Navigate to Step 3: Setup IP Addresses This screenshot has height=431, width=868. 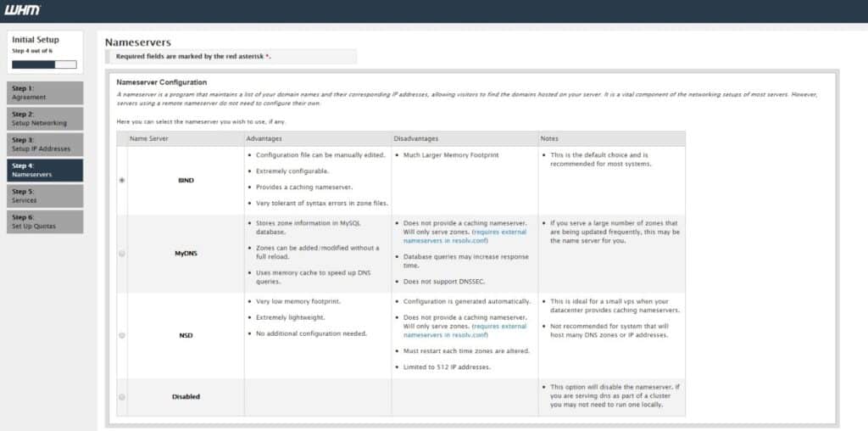pos(46,144)
